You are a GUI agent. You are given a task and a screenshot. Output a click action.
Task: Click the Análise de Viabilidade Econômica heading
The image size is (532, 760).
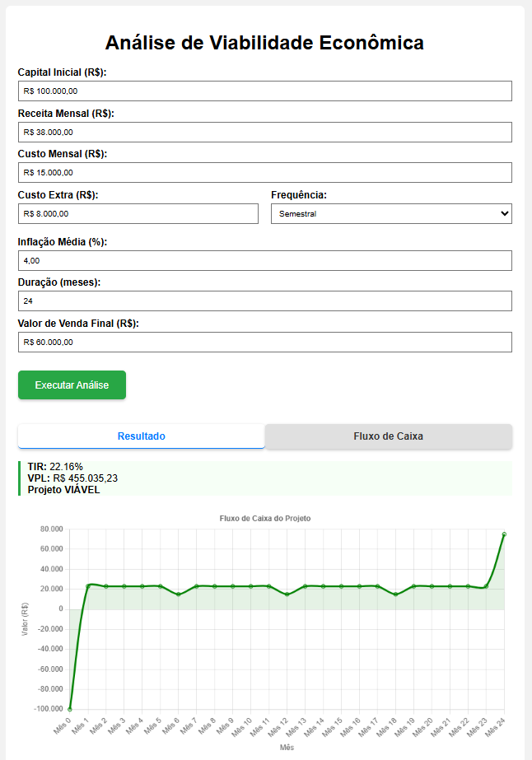coord(265,43)
